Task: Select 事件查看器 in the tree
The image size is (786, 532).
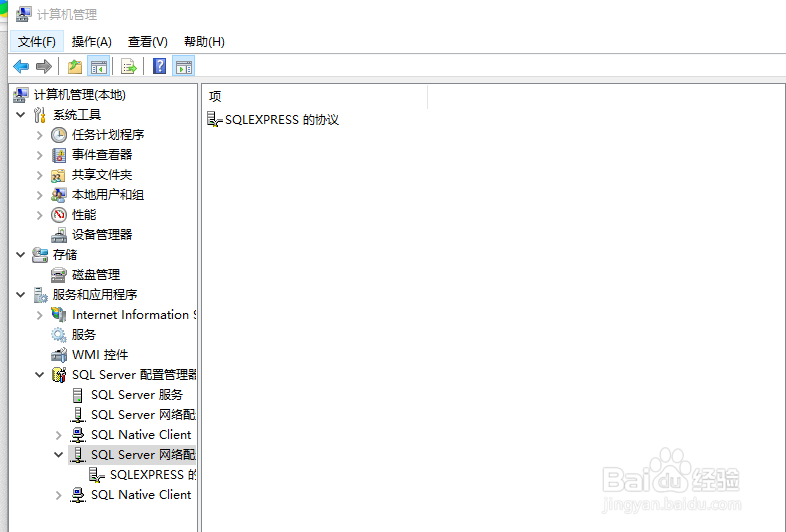Action: point(102,155)
